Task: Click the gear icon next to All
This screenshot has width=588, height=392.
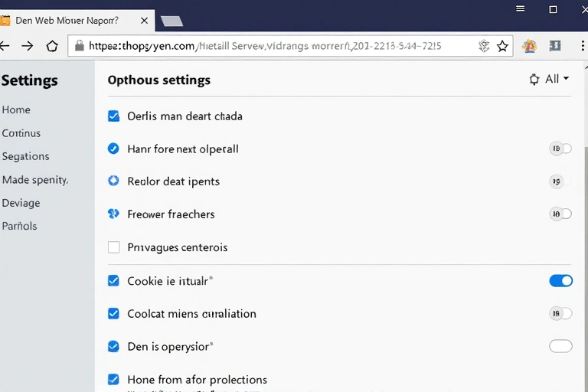Action: tap(534, 79)
